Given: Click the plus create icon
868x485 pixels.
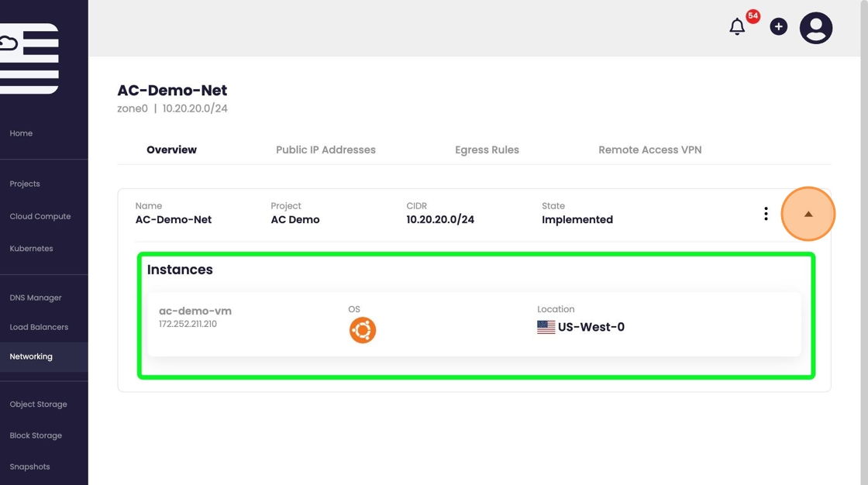Looking at the screenshot, I should [778, 27].
